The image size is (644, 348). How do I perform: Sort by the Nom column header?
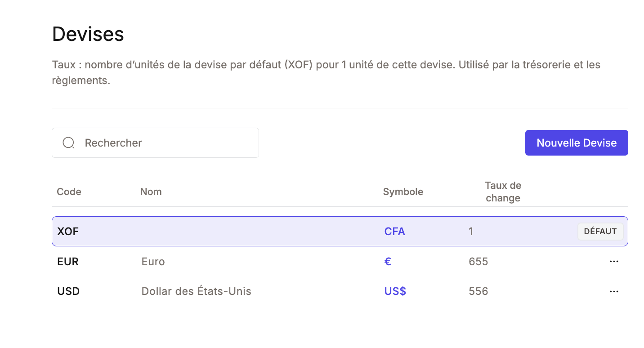pyautogui.click(x=151, y=192)
